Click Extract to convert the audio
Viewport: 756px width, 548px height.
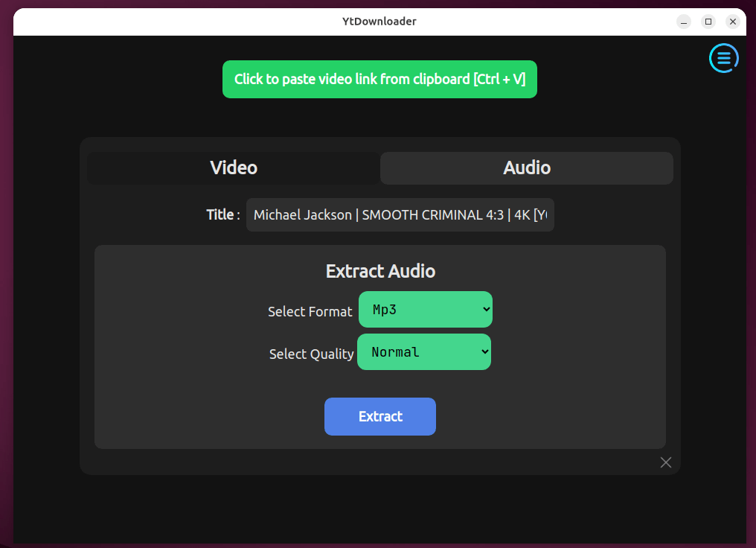(379, 416)
